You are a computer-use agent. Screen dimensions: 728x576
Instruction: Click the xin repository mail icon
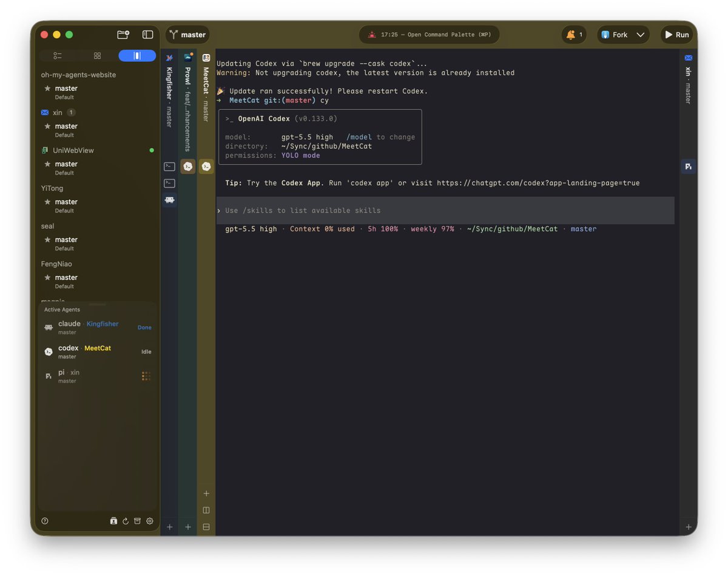pos(45,112)
